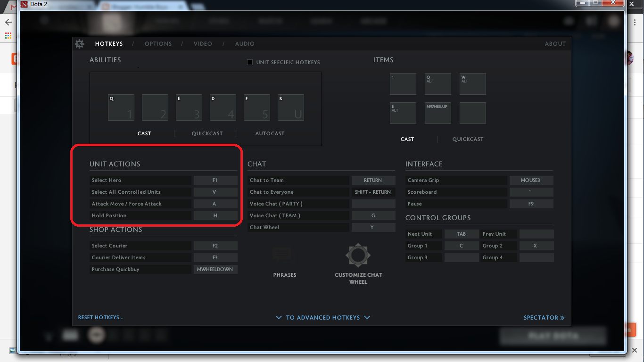Click the Chat Wheel Y key field
Screen dimensions: 644x362
pos(373,227)
